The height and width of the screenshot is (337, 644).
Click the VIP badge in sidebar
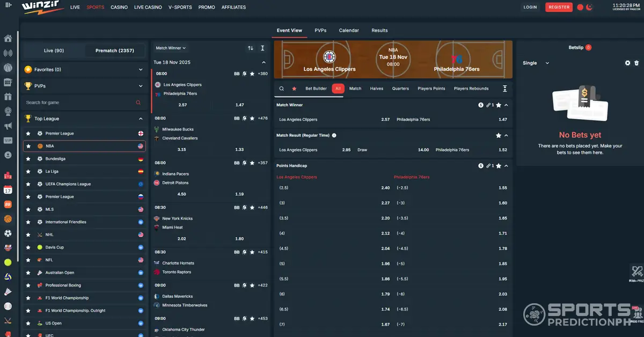pos(8,141)
